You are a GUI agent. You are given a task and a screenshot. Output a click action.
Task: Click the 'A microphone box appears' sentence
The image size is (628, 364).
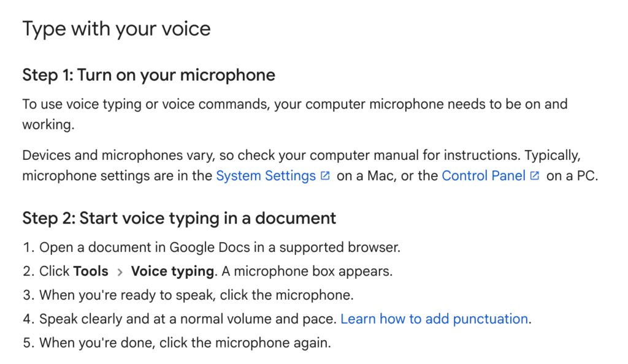[305, 271]
